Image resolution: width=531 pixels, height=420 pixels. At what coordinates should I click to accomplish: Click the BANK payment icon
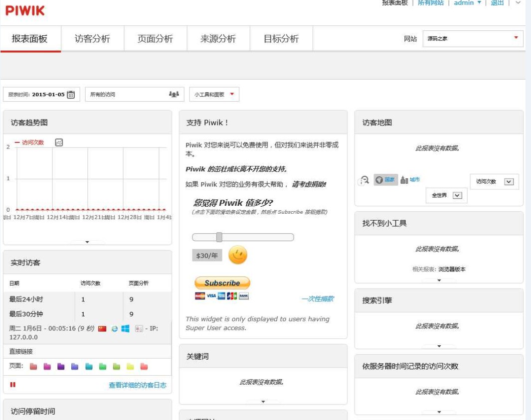point(244,296)
